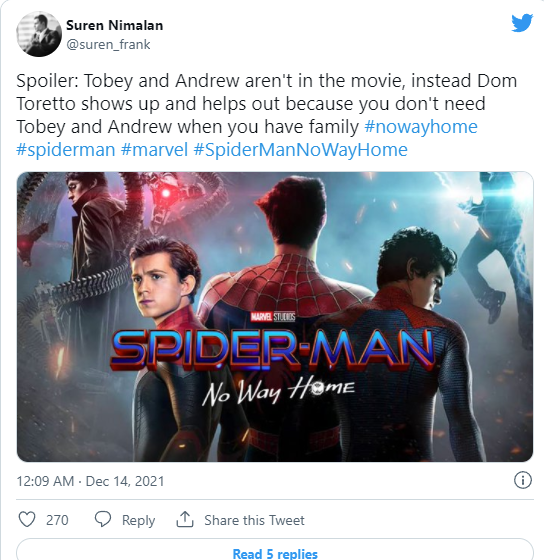Click the reply speech bubble icon
Viewport: 544px width, 560px height.
103,519
